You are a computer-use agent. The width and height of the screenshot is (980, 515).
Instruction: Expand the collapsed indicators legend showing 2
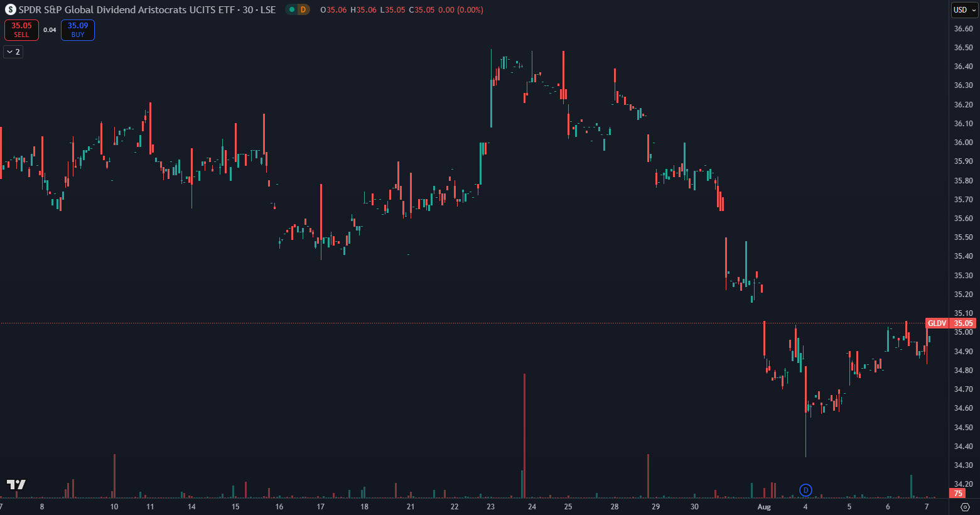coord(13,52)
